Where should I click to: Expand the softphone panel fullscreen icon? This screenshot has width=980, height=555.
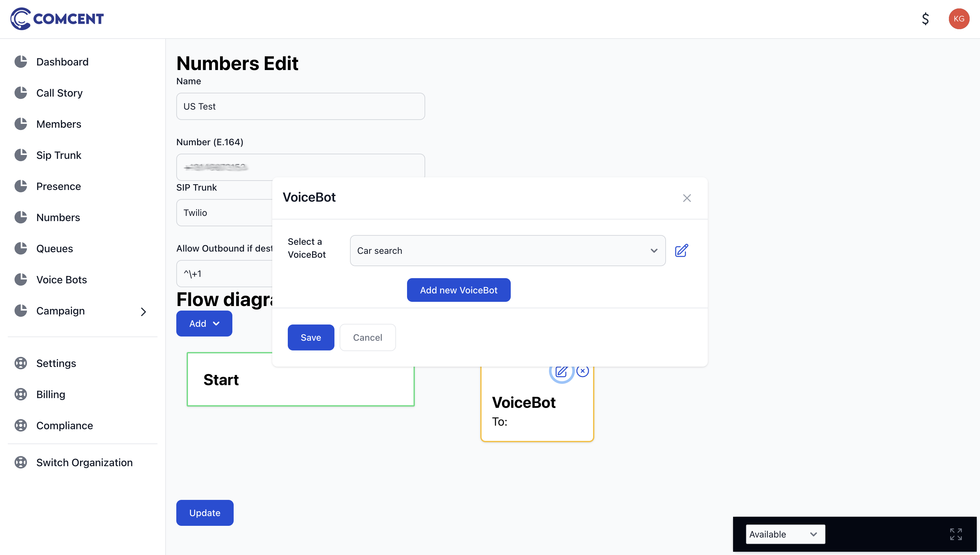956,534
